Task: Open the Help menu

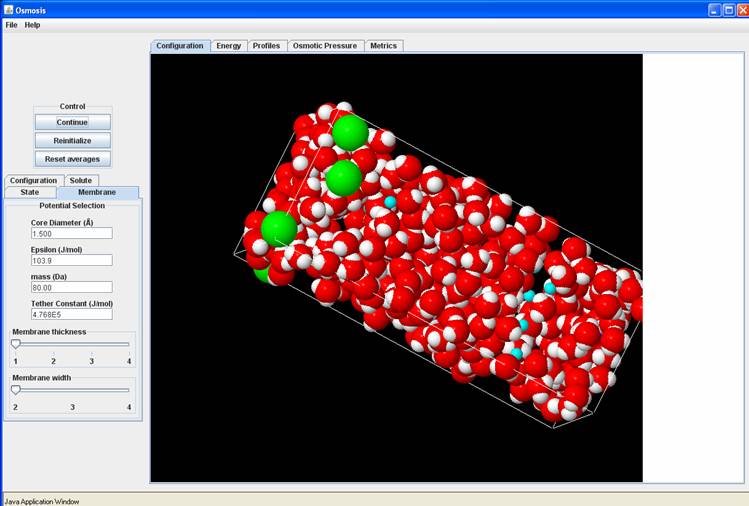Action: coord(33,24)
